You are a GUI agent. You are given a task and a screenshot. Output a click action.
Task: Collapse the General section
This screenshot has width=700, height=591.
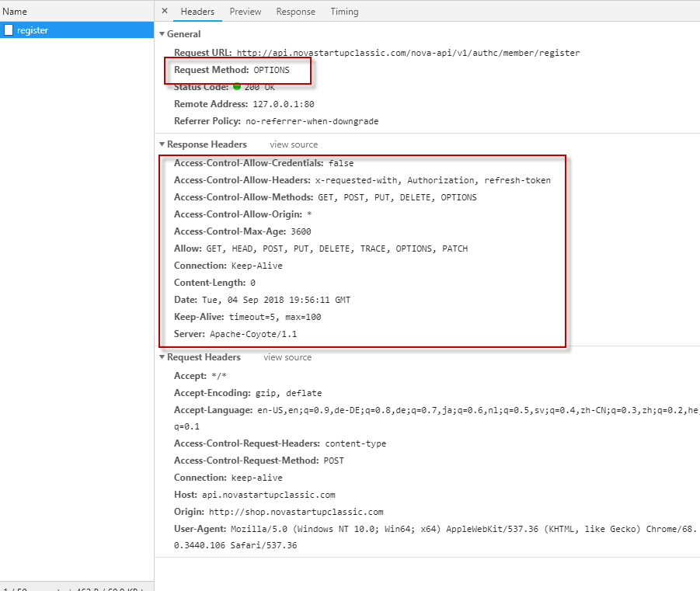(x=162, y=34)
